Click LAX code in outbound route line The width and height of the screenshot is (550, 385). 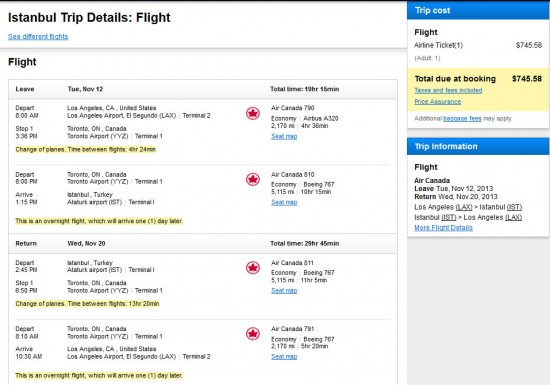point(464,207)
